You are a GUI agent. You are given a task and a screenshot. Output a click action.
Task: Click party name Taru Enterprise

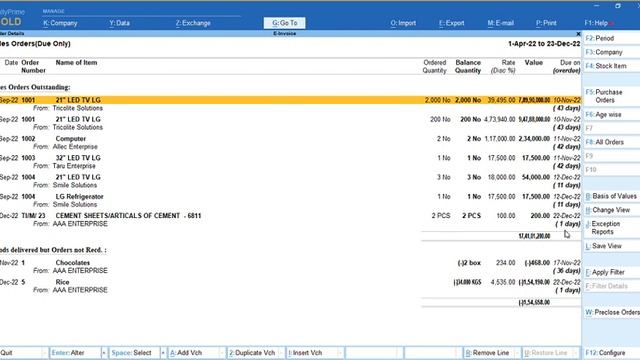pyautogui.click(x=74, y=166)
